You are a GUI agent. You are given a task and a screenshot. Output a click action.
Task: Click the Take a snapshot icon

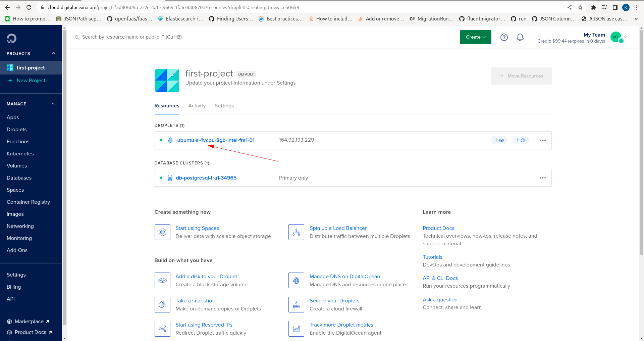(162, 305)
